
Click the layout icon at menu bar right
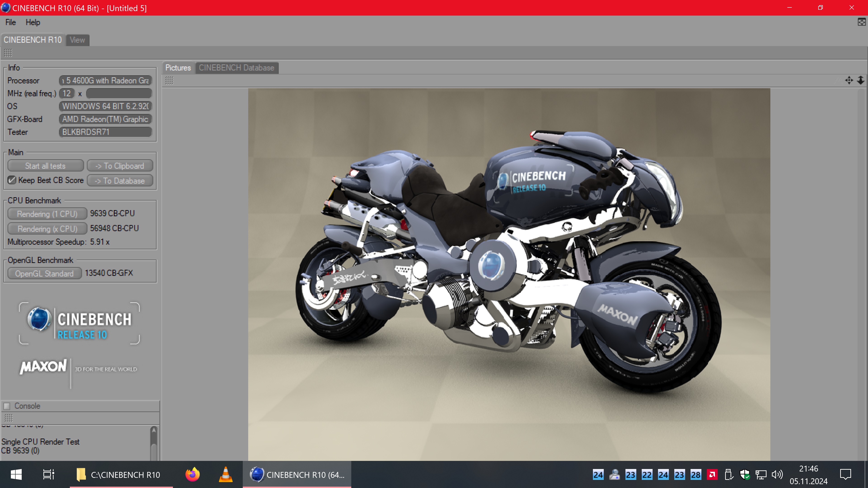click(861, 22)
